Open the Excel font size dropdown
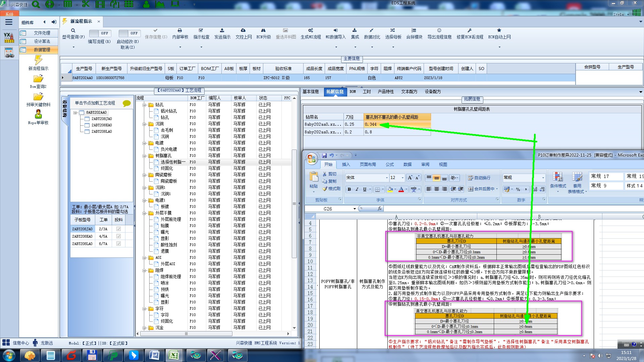 (403, 178)
